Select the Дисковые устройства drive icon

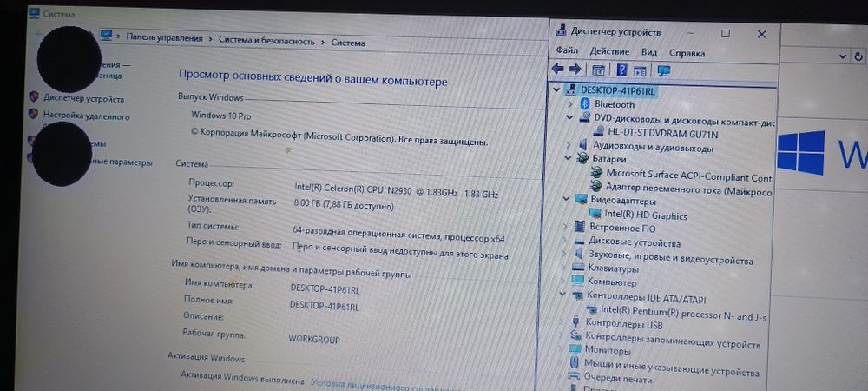click(x=580, y=242)
